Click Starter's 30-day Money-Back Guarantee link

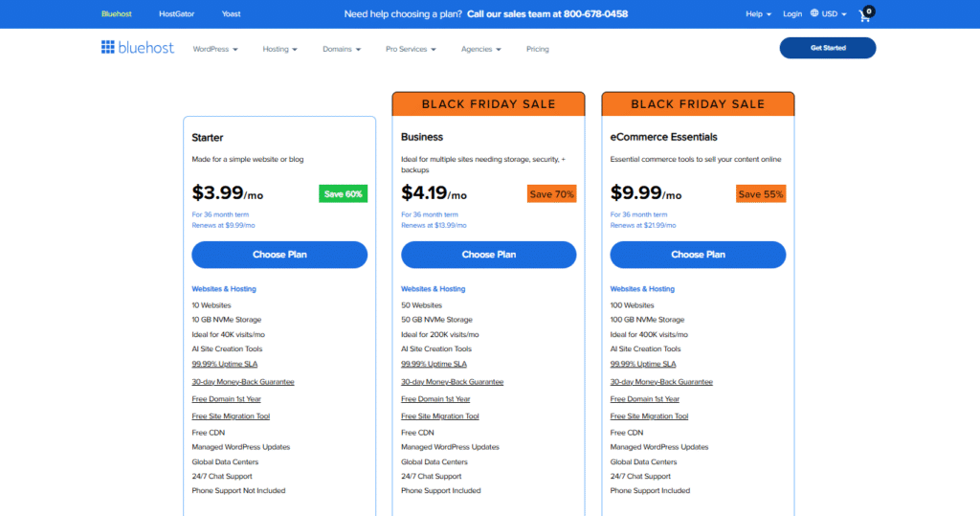tap(243, 382)
